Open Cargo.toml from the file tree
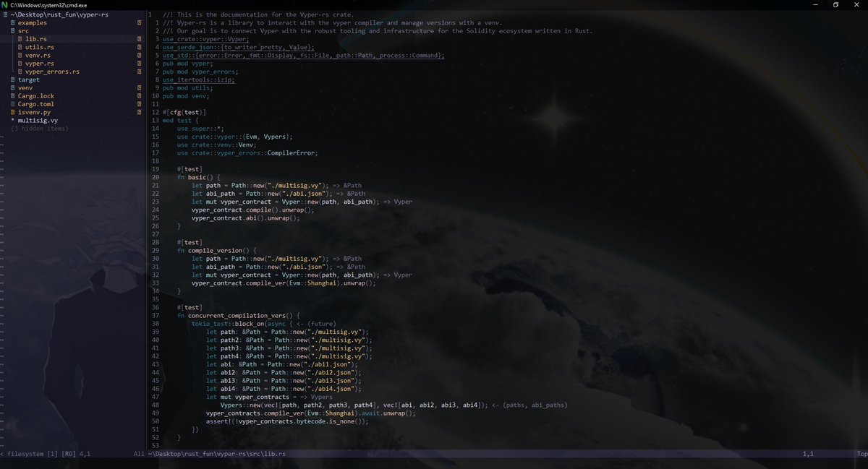The image size is (868, 469). (x=36, y=104)
